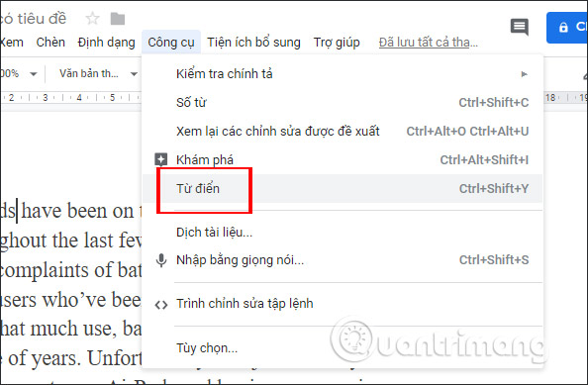Screen dimensions: 588x385
Task: Click the blue share button with lock
Action: (x=567, y=28)
